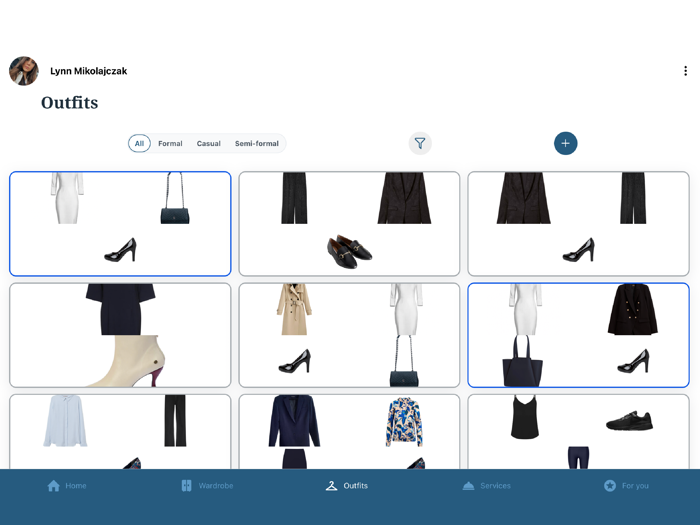700x525 pixels.
Task: Click the Services cloche icon
Action: point(468,486)
